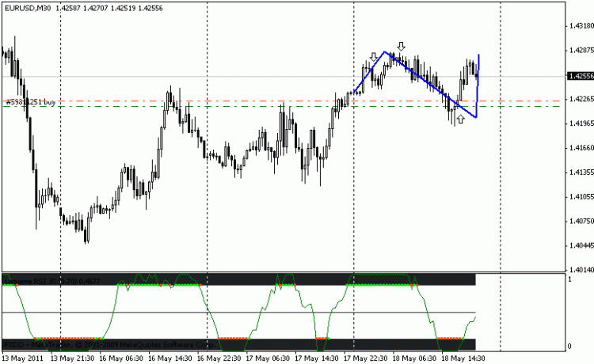Click the 16 May 06:30 time label
Image resolution: width=594 pixels, height=364 pixels.
120,358
